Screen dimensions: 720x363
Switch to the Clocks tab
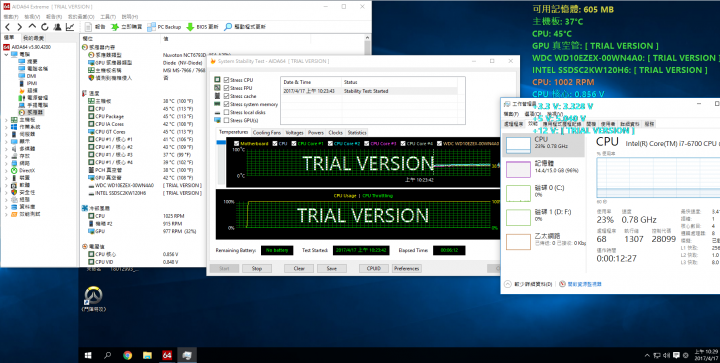coord(336,132)
